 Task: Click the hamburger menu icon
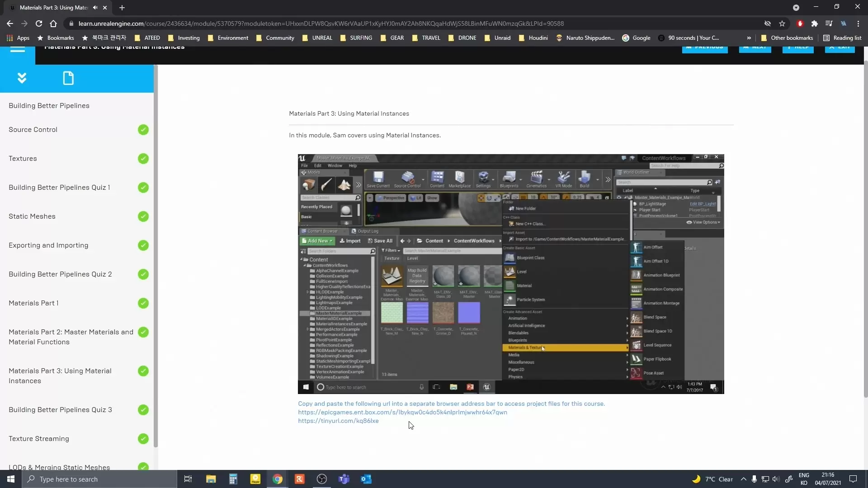click(x=17, y=48)
